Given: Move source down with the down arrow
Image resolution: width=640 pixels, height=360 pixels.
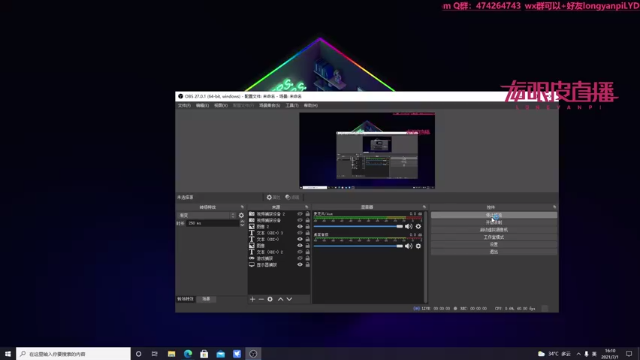Looking at the screenshot, I should (289, 299).
